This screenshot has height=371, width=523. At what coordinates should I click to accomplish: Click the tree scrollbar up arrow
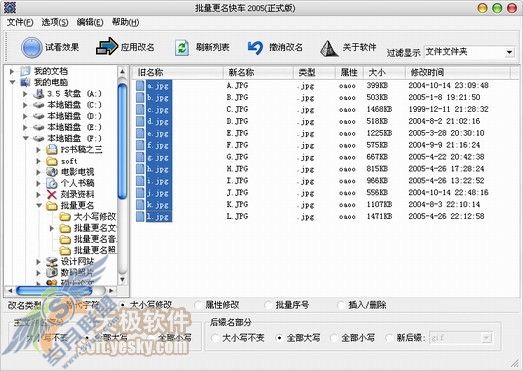click(x=122, y=71)
